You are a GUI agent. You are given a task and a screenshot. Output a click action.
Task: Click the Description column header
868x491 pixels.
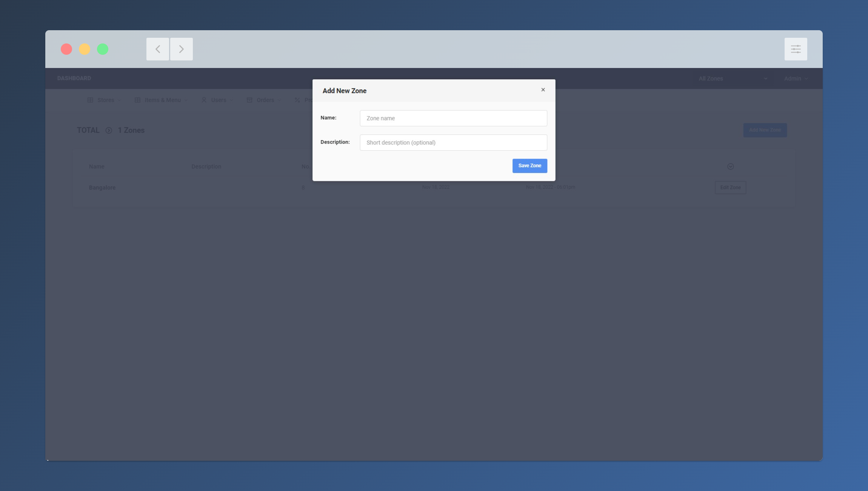[x=206, y=167]
